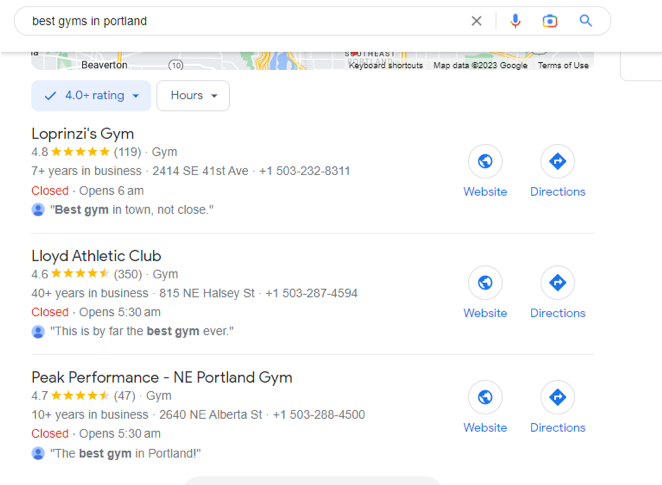
Task: Click 'Map data ©2023 Google' attribution text
Action: (480, 65)
